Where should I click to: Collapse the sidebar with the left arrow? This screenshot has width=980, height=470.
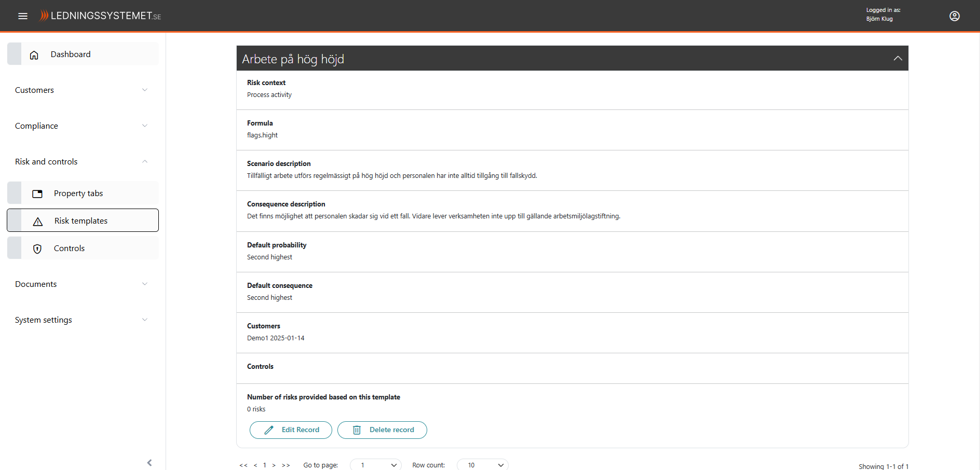click(149, 462)
